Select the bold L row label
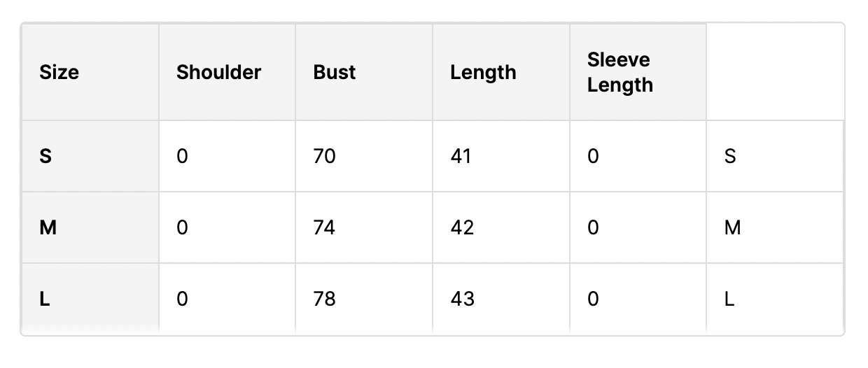 (45, 299)
